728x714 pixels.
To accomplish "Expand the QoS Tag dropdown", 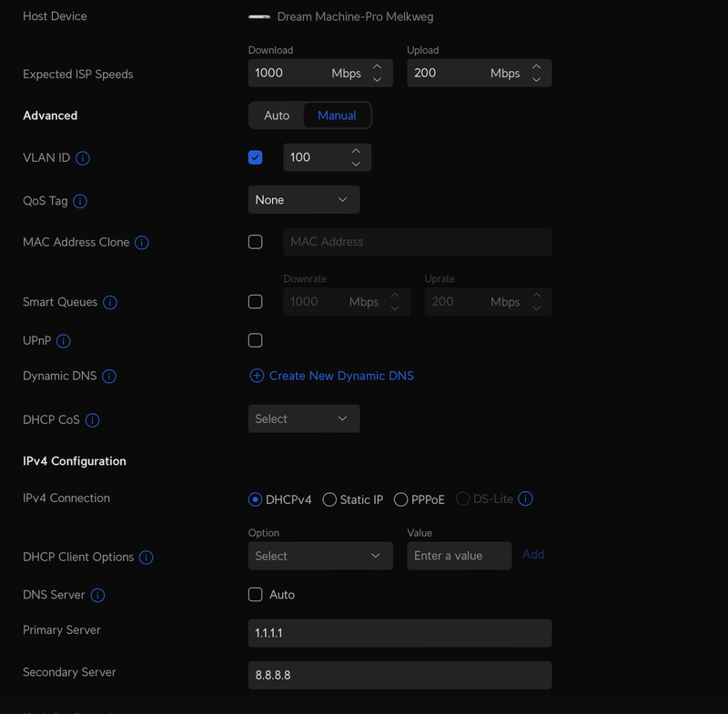I will [x=303, y=200].
